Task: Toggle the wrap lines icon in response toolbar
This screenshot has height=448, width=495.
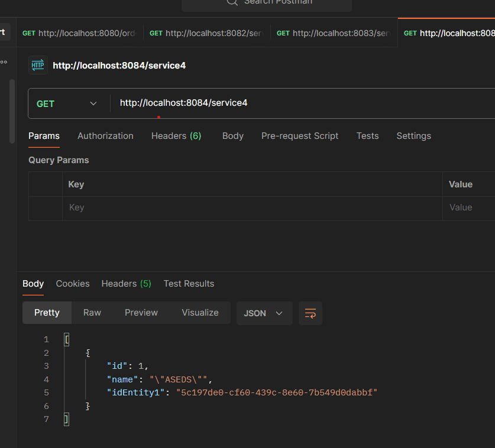Action: pyautogui.click(x=310, y=313)
